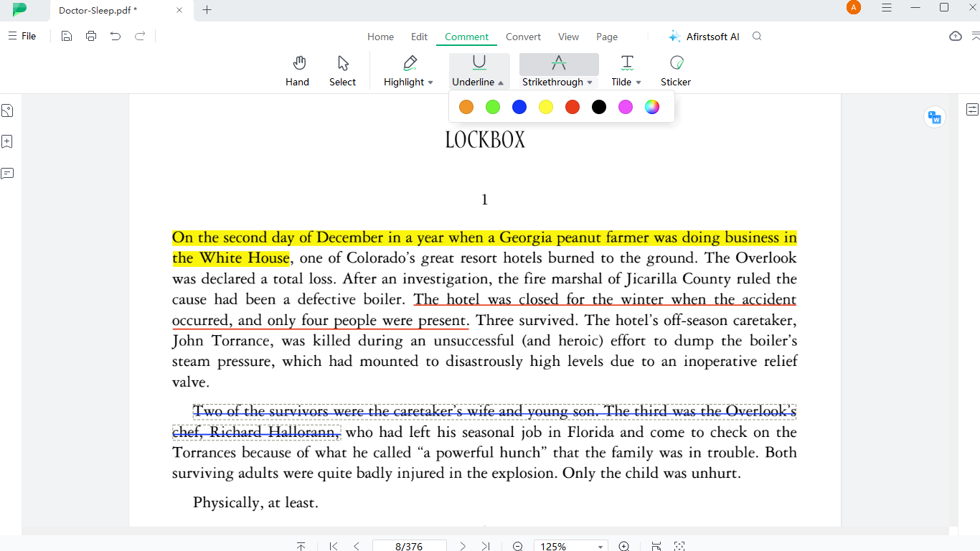
Task: Expand the Tilde color dropdown arrow
Action: (x=639, y=83)
